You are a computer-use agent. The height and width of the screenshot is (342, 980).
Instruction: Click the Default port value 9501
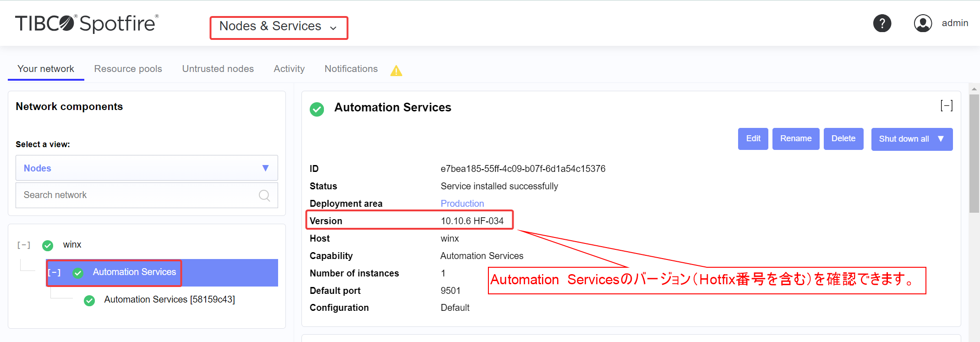coord(450,291)
